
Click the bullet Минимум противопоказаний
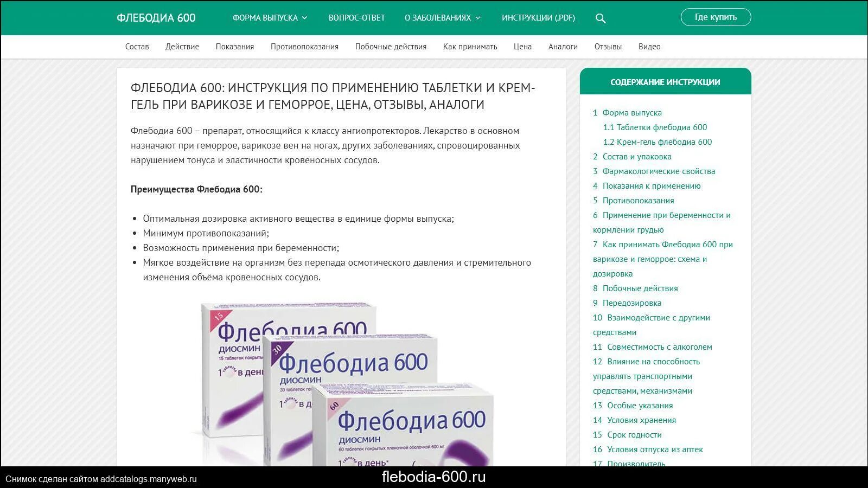(206, 233)
